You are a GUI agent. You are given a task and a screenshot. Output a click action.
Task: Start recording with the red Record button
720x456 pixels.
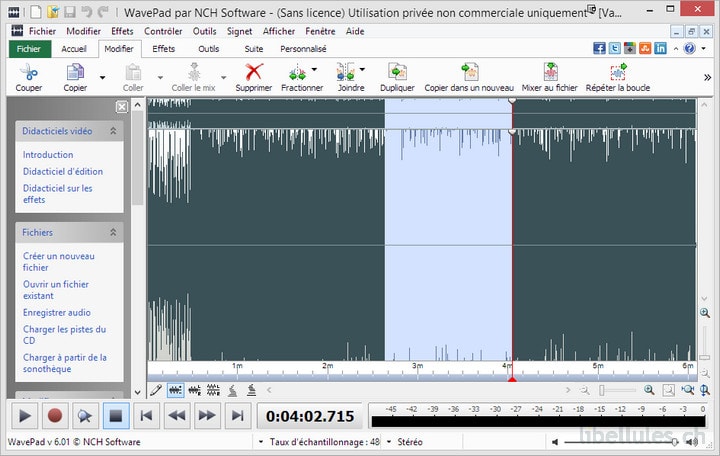(x=55, y=416)
